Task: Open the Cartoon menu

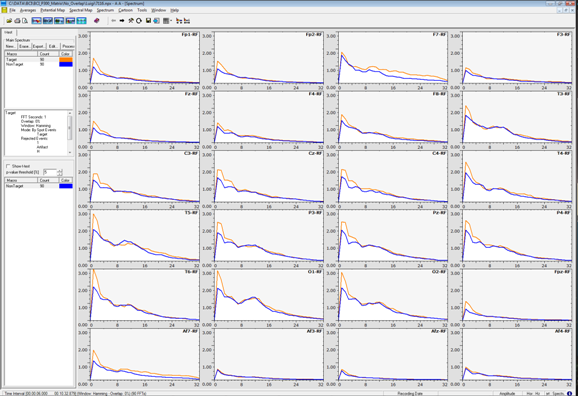Action: pyautogui.click(x=125, y=10)
